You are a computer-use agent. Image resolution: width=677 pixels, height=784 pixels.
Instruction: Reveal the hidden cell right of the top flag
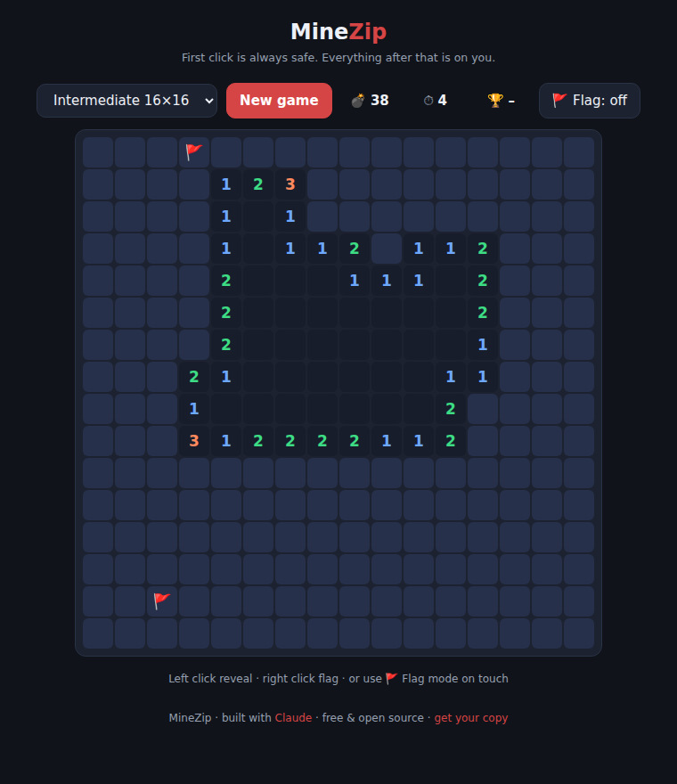click(226, 152)
